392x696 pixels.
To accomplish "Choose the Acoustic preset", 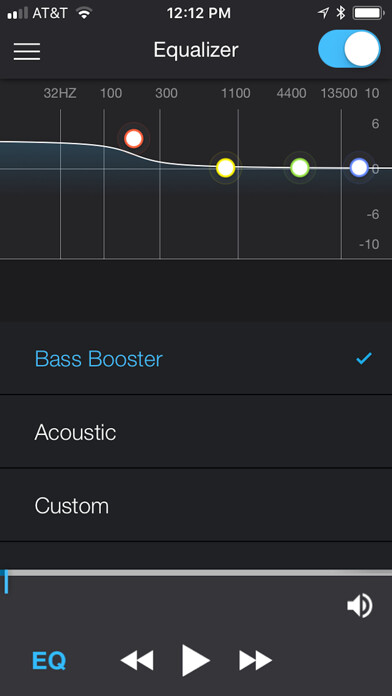I will [196, 431].
